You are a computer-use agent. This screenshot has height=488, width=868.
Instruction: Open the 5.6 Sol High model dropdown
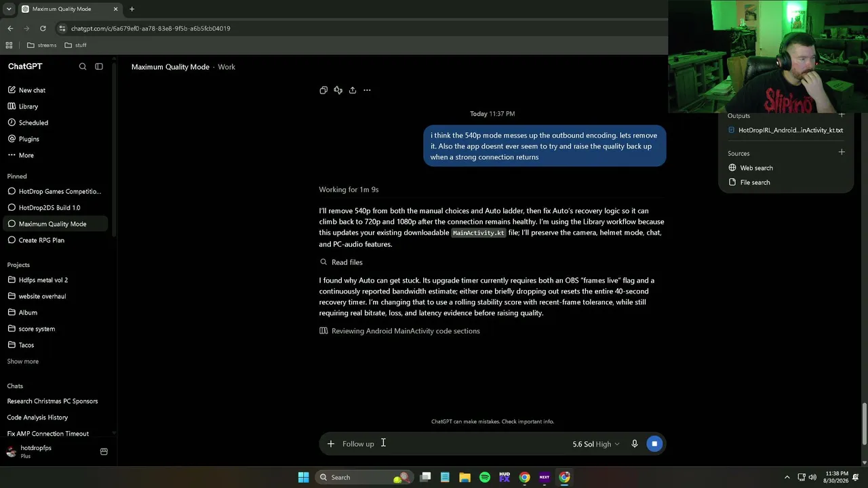coord(596,444)
